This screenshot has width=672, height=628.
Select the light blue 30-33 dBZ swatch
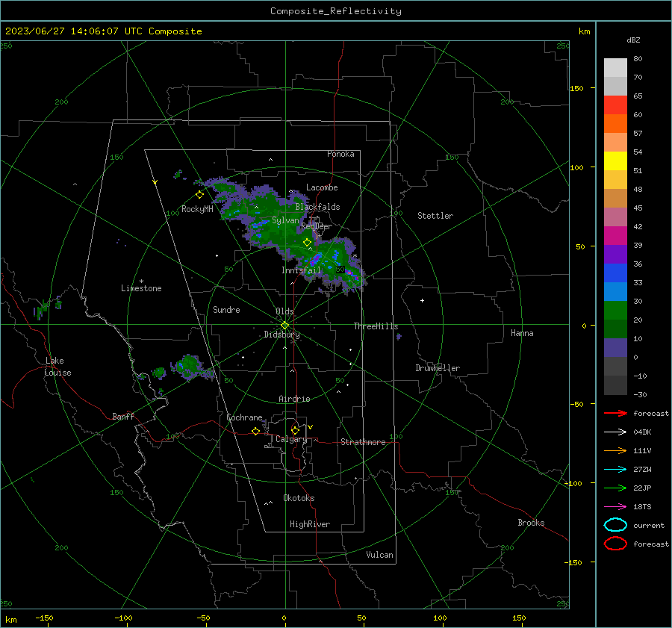click(x=615, y=292)
